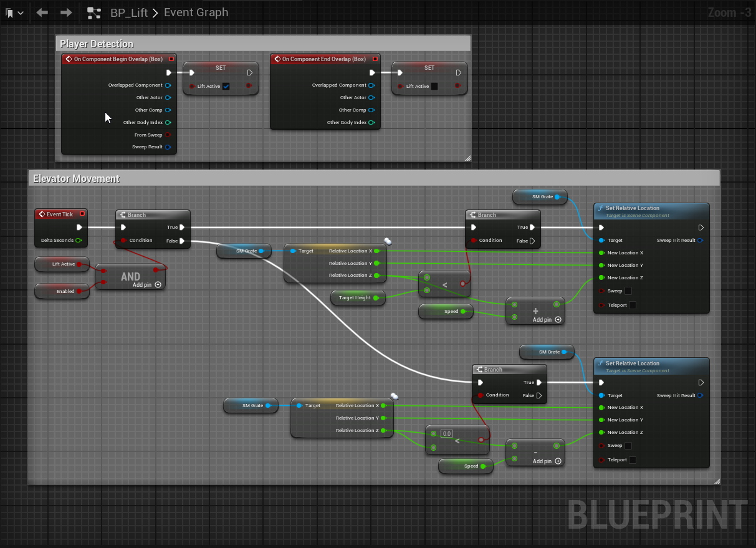Click the Delta Seconds output pin on Event Tick

point(79,240)
